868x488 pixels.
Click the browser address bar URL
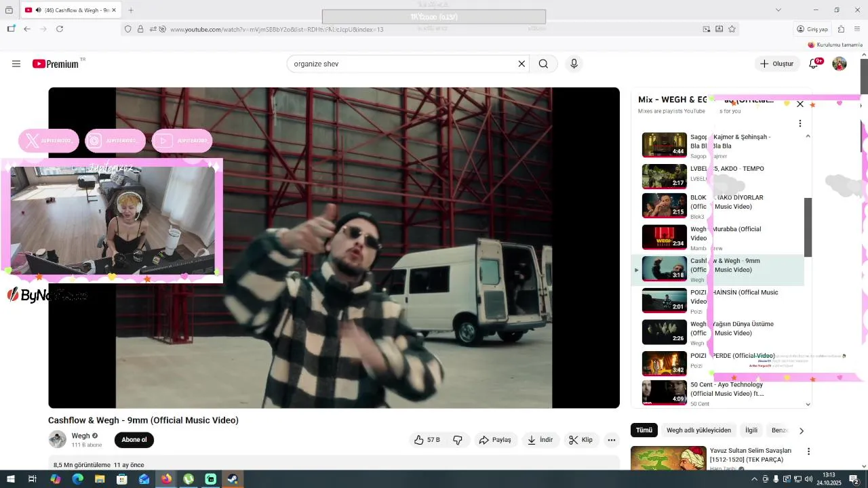click(277, 29)
